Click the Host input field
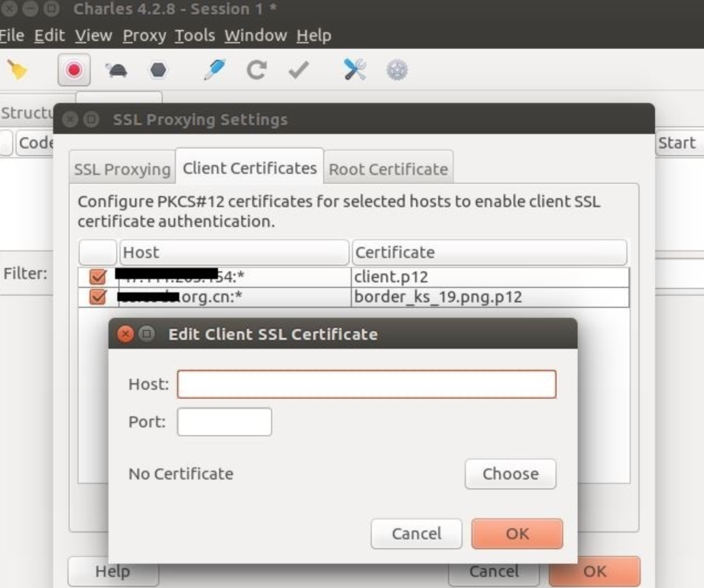The height and width of the screenshot is (588, 704). 366,384
